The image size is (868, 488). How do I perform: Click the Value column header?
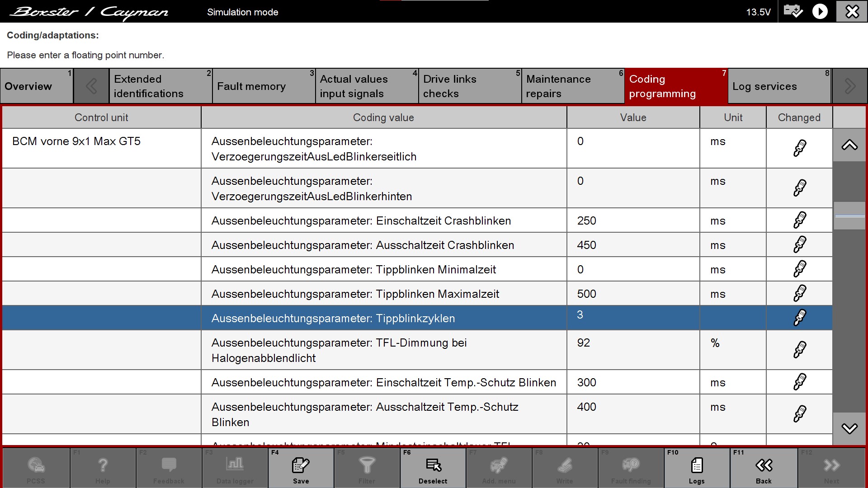[x=633, y=117]
